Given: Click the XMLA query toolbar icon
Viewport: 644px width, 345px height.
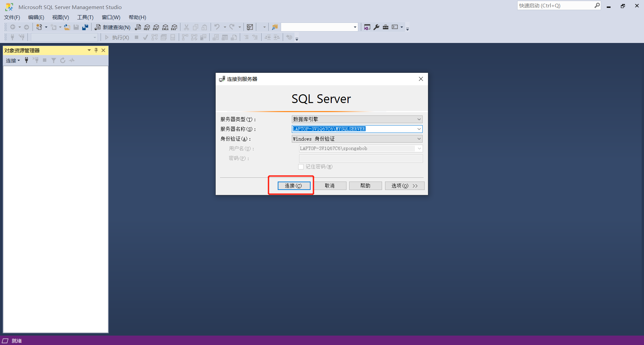Looking at the screenshot, I should (x=165, y=27).
